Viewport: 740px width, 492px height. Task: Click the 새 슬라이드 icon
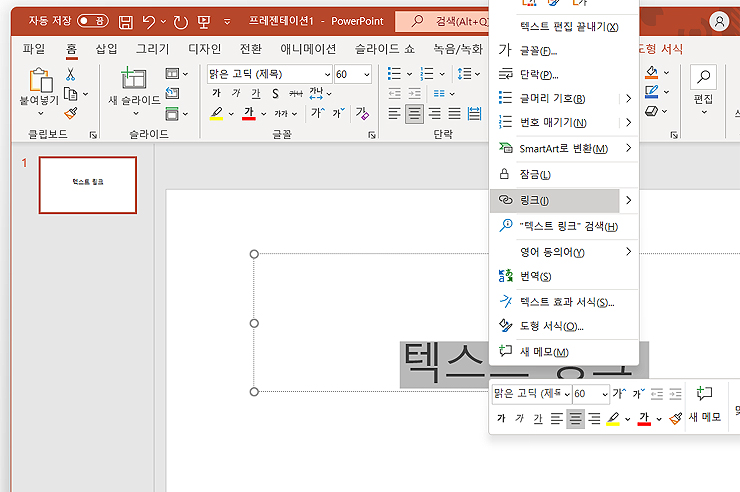pyautogui.click(x=134, y=78)
